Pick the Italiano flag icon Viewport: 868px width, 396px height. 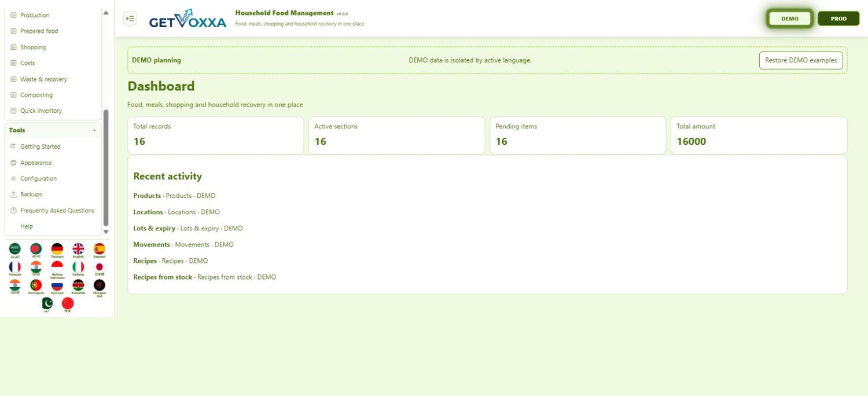click(x=78, y=267)
